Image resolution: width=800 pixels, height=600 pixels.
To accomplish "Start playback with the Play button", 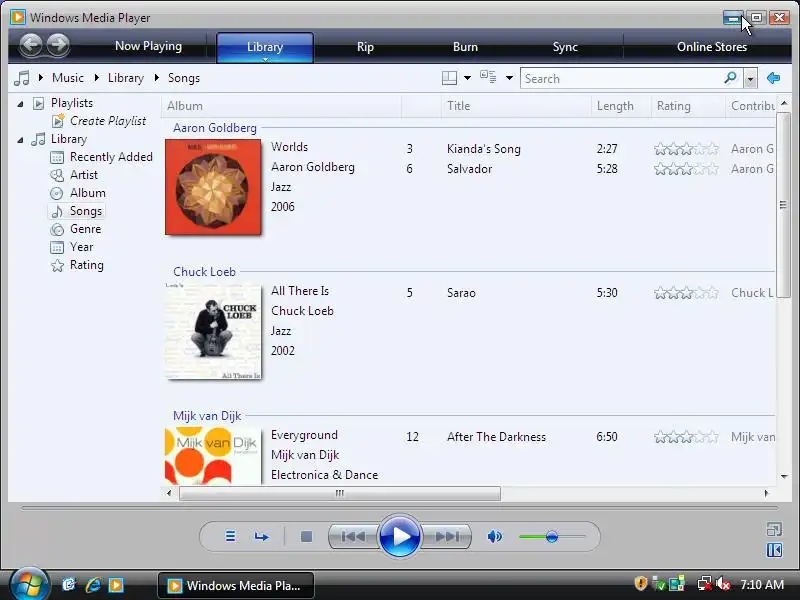I will pos(399,536).
